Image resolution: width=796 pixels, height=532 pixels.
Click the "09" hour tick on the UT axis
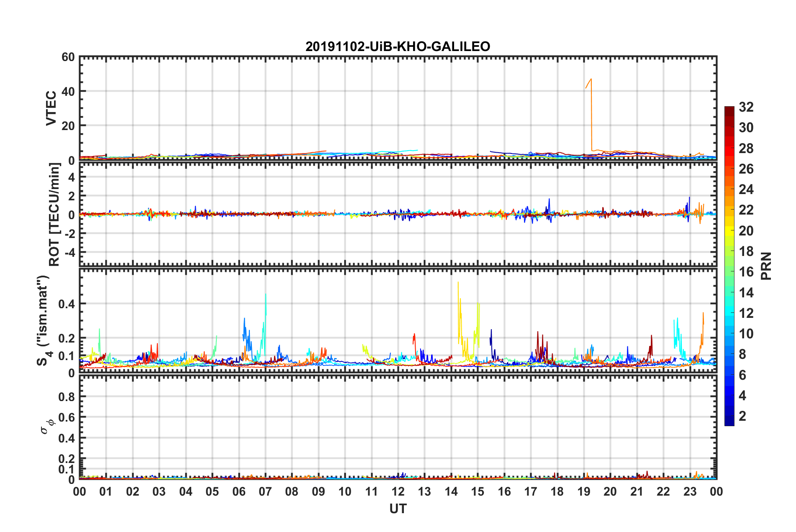click(x=318, y=491)
